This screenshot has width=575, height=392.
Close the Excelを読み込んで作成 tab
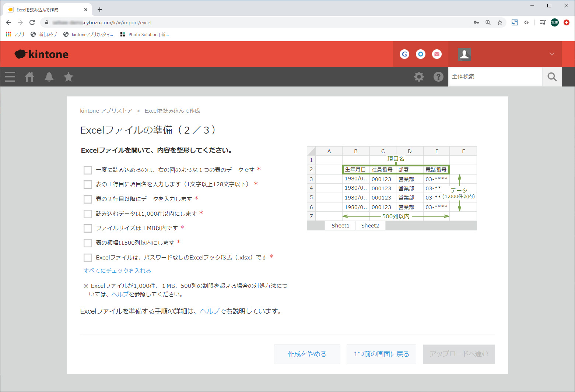86,10
